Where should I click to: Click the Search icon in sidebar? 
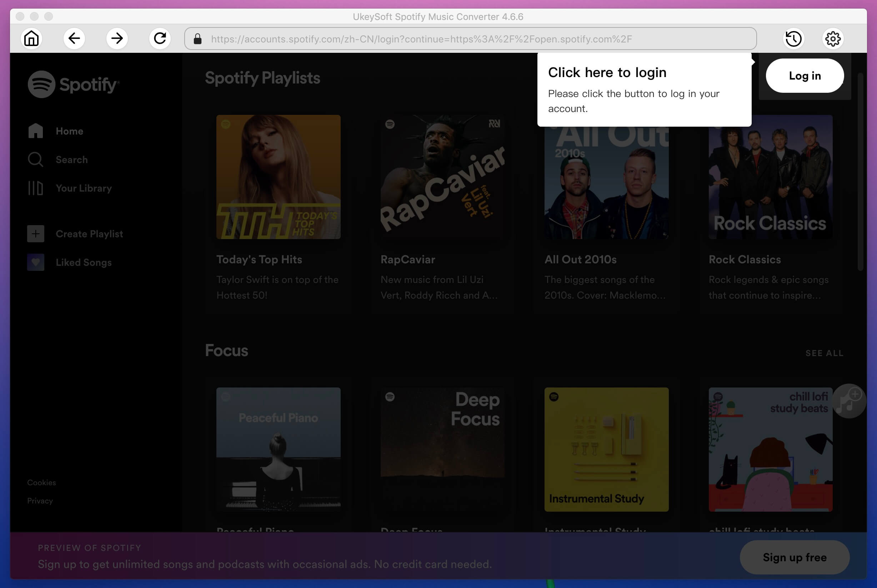(x=35, y=159)
